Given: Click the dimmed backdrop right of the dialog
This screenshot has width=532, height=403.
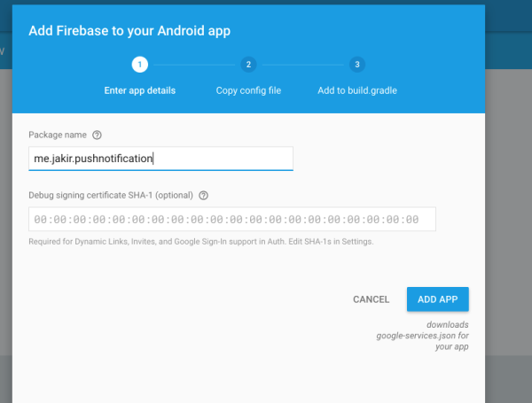Looking at the screenshot, I should [x=509, y=221].
